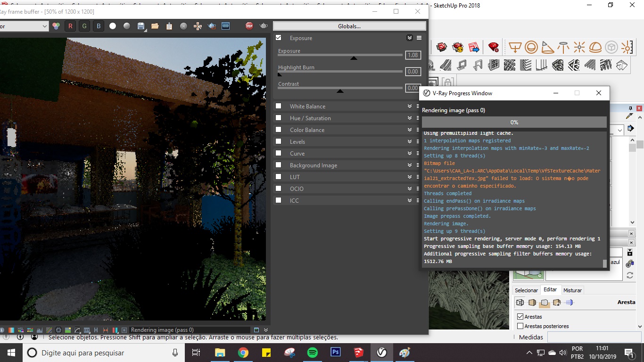Toggle the red channel (R) button
The width and height of the screenshot is (644, 362).
[70, 26]
